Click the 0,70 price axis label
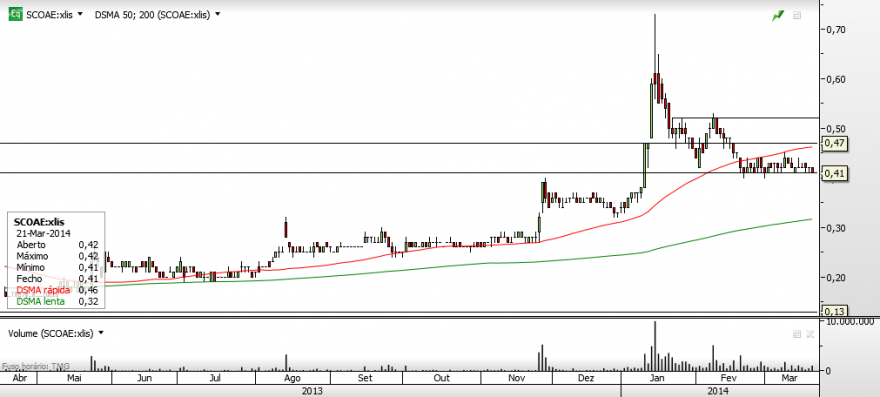The height and width of the screenshot is (397, 880). 835,29
